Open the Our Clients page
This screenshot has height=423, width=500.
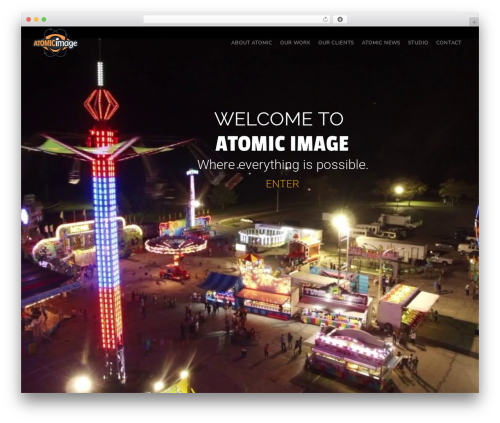336,43
